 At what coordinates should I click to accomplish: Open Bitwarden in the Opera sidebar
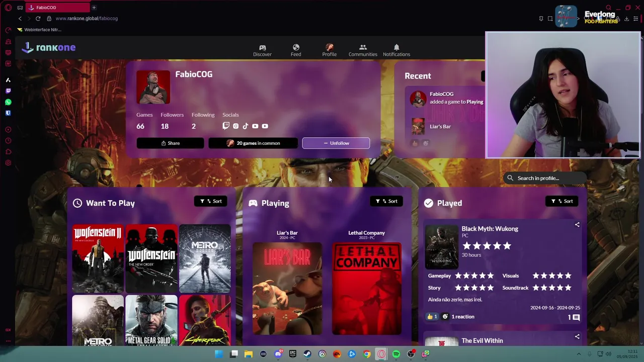coord(8,113)
